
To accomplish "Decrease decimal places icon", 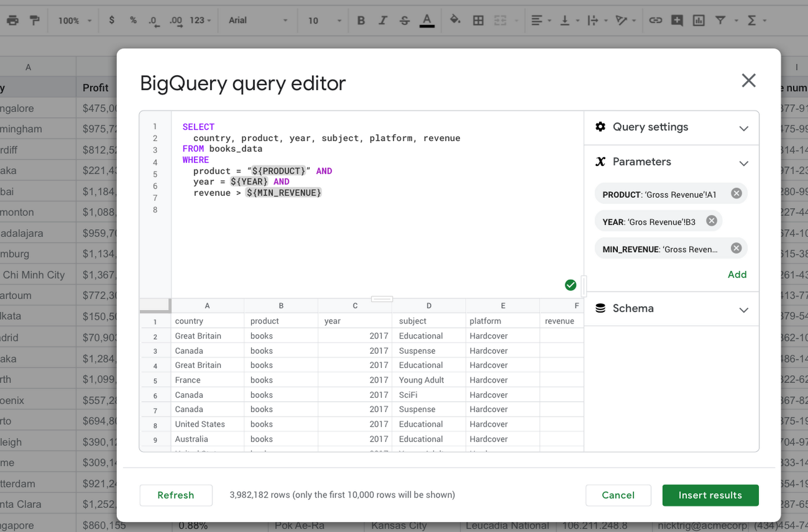I will (x=154, y=21).
